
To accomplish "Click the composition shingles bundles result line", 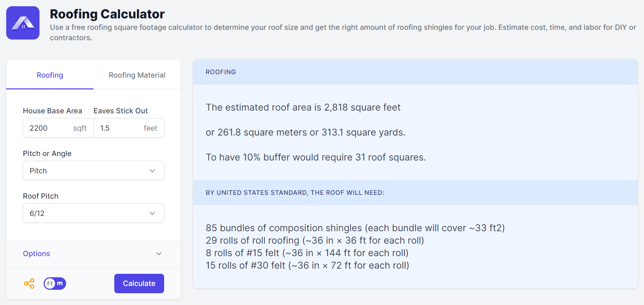I will click(355, 228).
